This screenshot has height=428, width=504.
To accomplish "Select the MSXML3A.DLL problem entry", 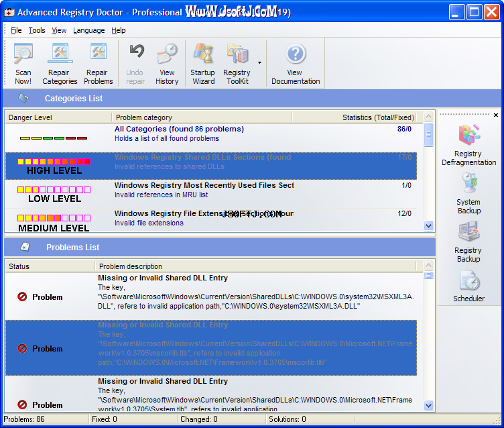I will tap(211, 296).
